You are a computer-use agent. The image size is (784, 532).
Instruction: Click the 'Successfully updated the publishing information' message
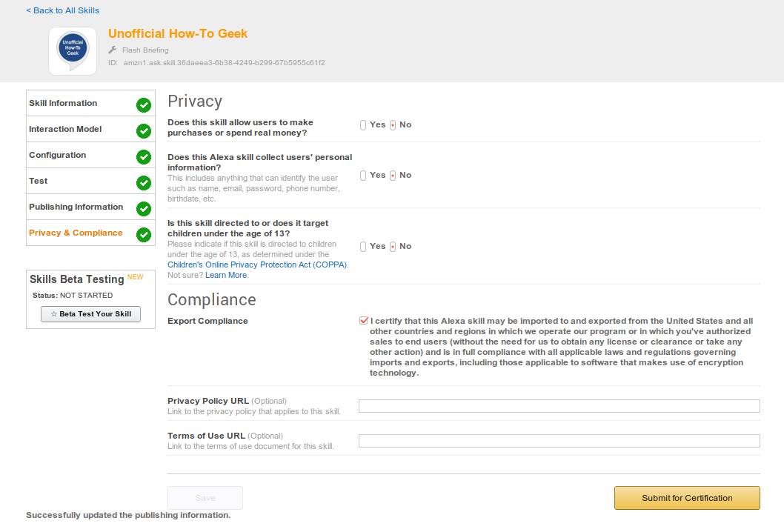point(128,515)
